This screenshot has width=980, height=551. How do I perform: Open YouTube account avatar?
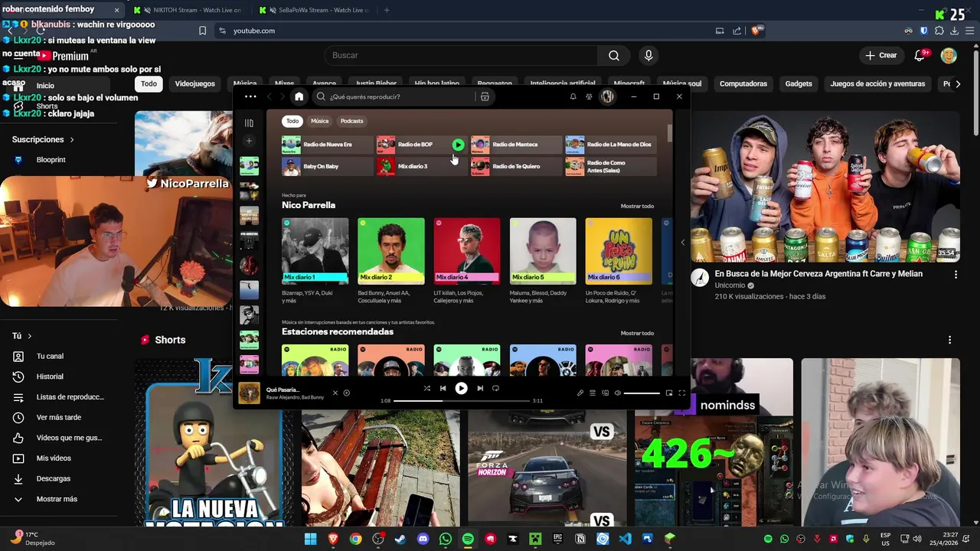949,55
